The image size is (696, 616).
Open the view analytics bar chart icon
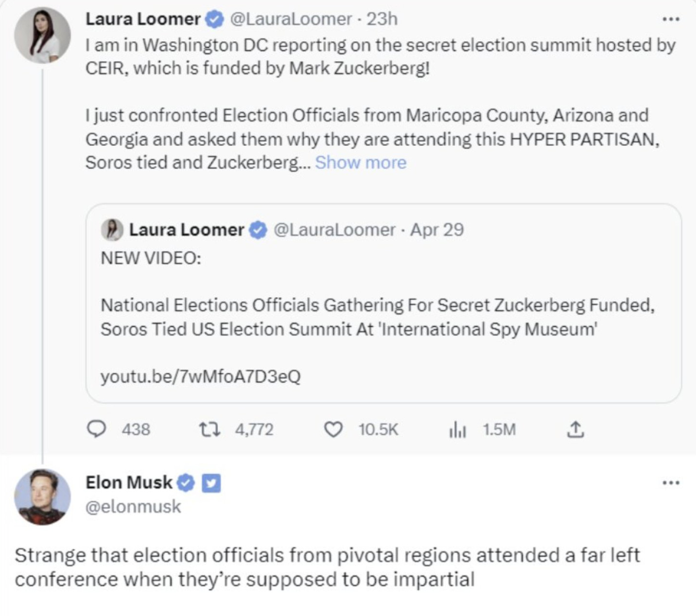[457, 429]
